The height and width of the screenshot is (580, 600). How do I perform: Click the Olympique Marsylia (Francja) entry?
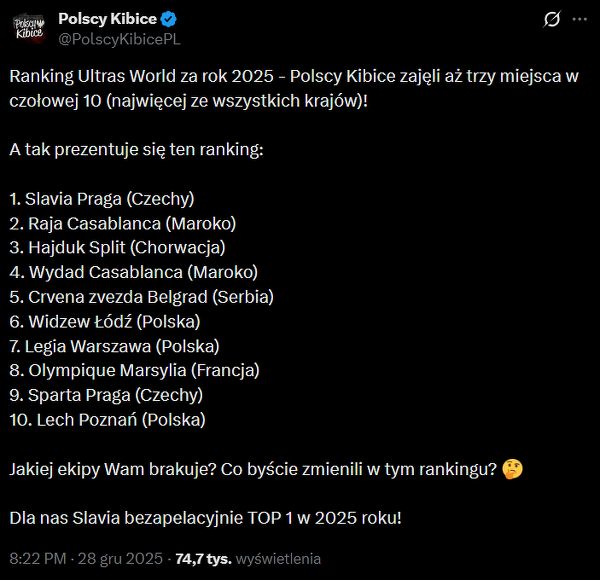(x=134, y=370)
